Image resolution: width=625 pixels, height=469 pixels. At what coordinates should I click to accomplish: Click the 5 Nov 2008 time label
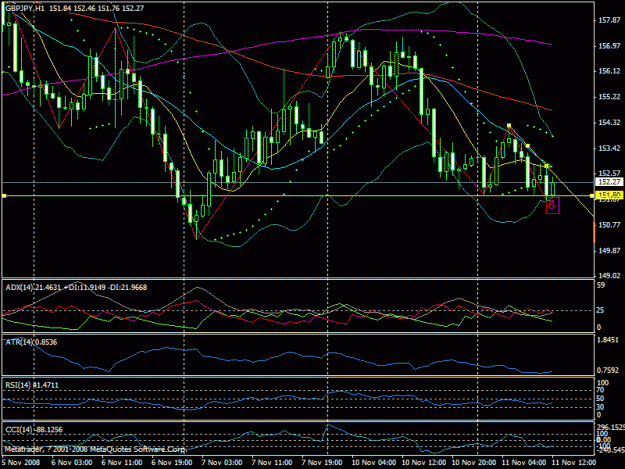[x=21, y=463]
